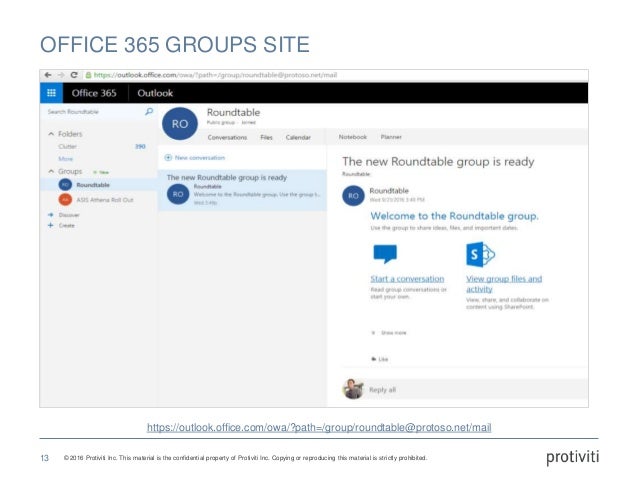Click the Clutter unread count 390
Screen dimensions: 638x479
140,146
